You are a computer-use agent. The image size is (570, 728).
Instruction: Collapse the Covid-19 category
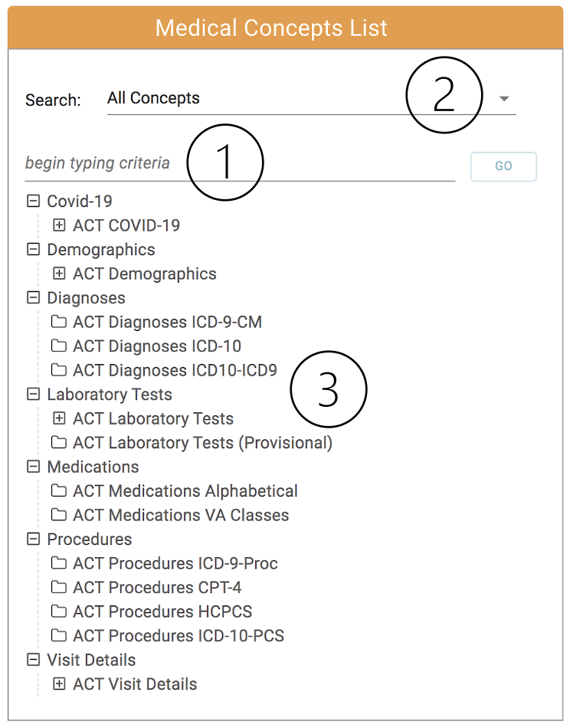33,202
